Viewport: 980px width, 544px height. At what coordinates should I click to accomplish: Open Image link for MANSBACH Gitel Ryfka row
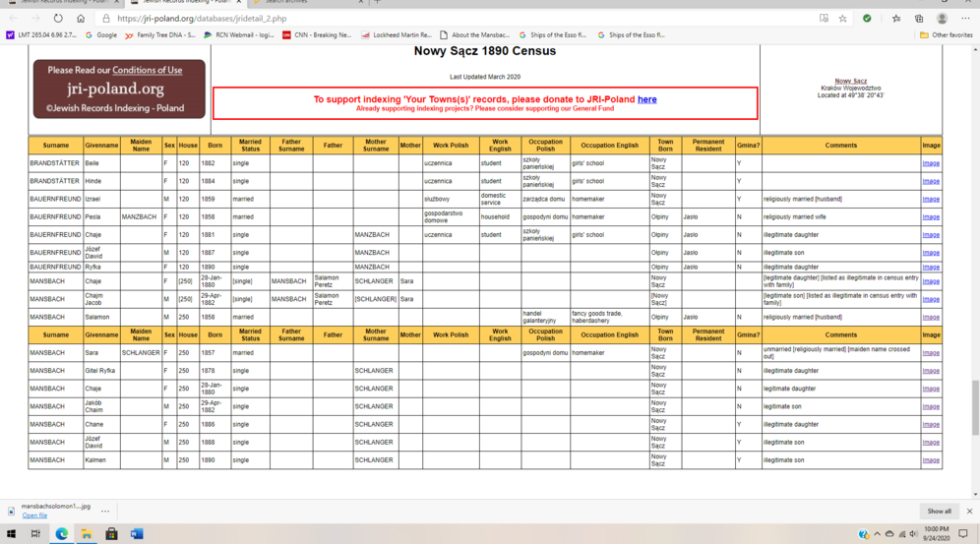(931, 371)
